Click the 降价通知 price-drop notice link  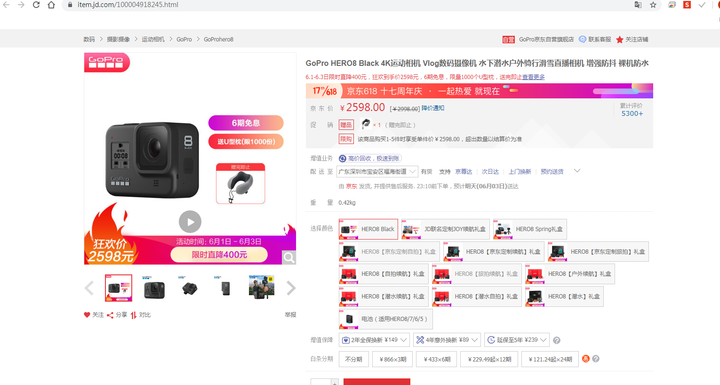pos(433,108)
